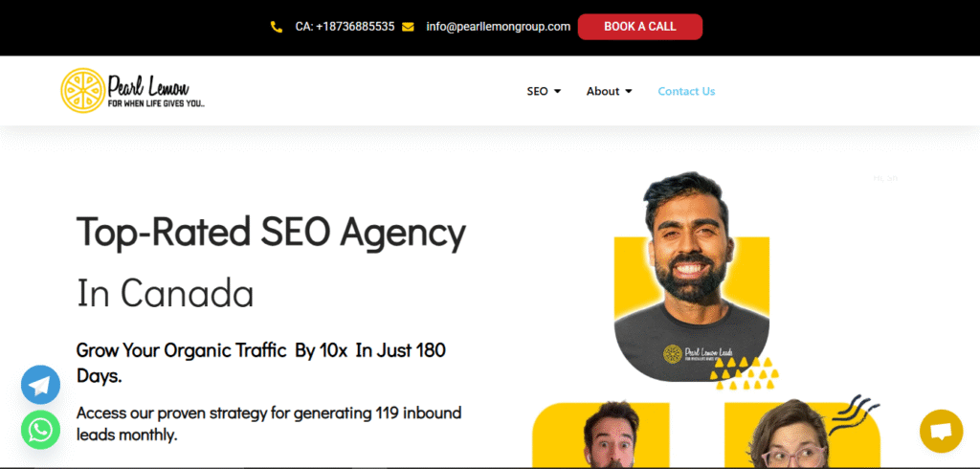Click the Pearl Lemon logo
This screenshot has width=980, height=469.
(x=132, y=91)
